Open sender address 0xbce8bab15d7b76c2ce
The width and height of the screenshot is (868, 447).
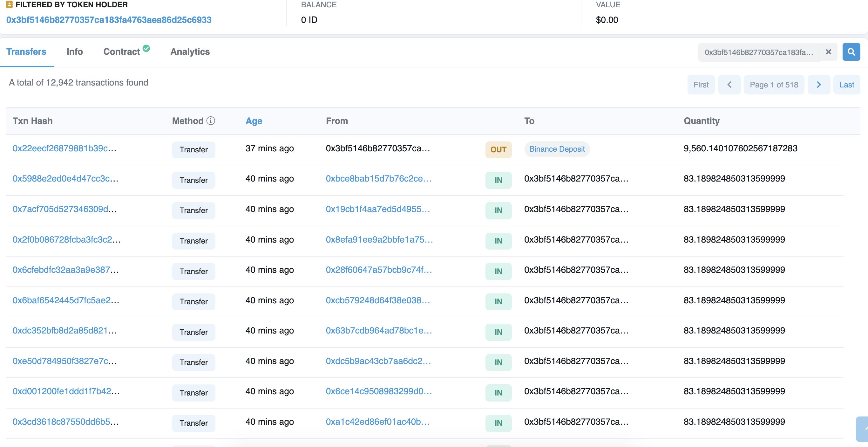(x=378, y=179)
